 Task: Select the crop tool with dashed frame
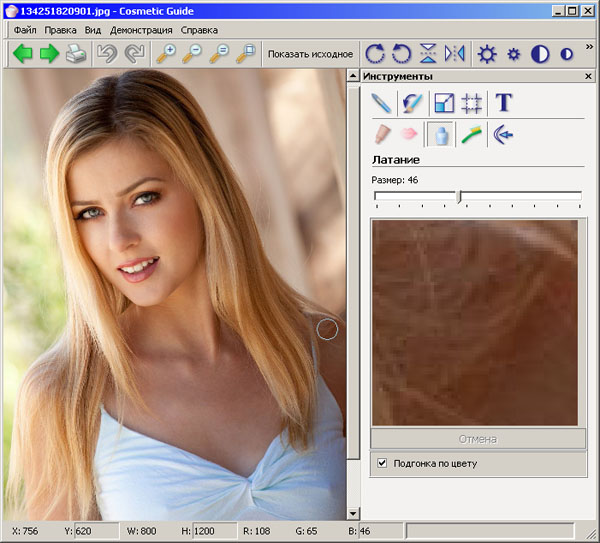(472, 103)
